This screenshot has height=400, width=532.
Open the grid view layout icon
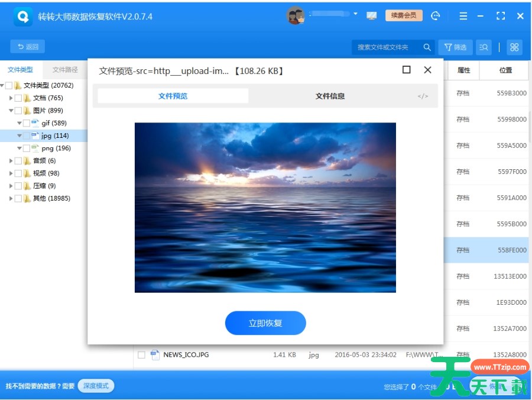point(514,47)
